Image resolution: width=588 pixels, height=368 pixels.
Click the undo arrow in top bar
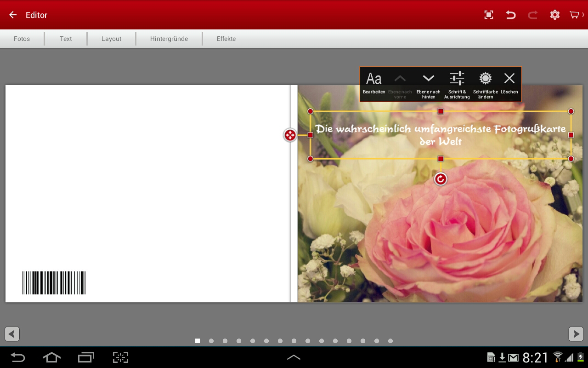tap(510, 15)
